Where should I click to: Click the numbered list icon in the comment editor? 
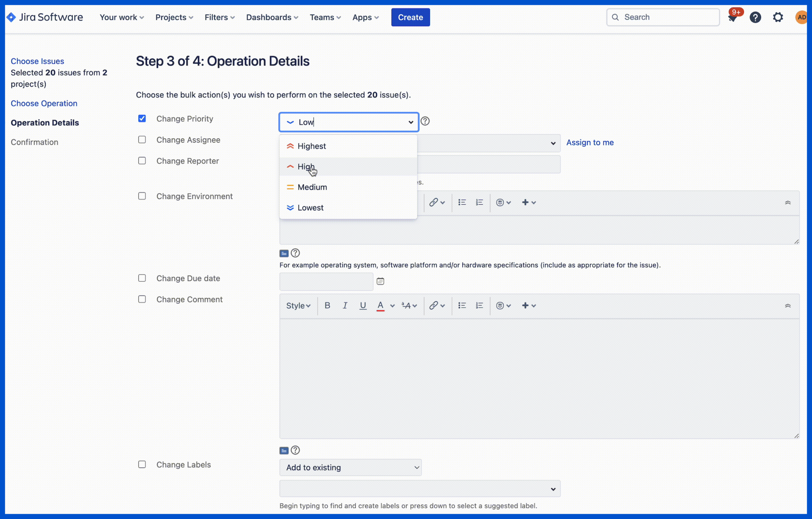pos(479,306)
